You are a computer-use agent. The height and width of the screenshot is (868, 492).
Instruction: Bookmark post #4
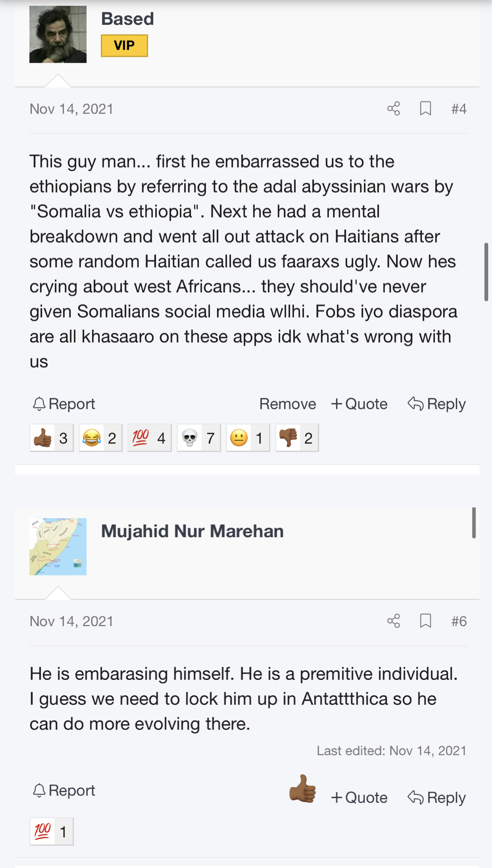[x=426, y=109]
